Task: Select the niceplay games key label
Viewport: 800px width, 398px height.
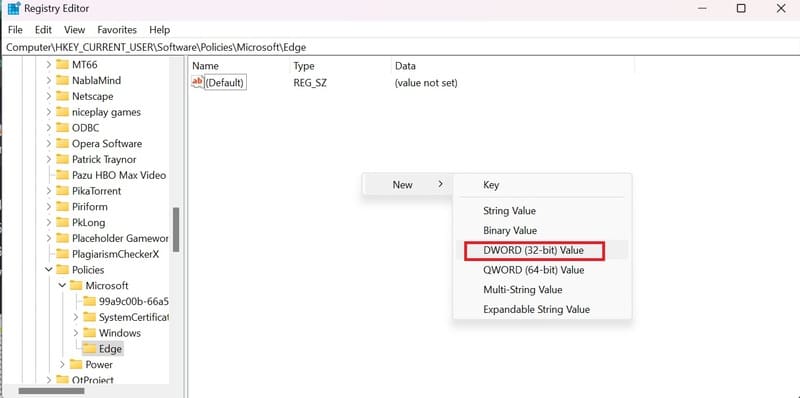Action: coord(106,112)
